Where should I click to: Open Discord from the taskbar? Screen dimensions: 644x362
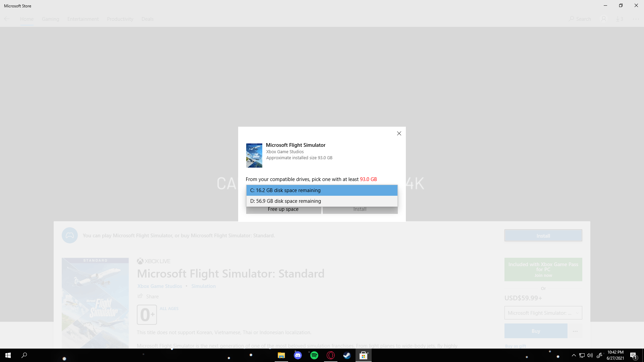tap(298, 355)
